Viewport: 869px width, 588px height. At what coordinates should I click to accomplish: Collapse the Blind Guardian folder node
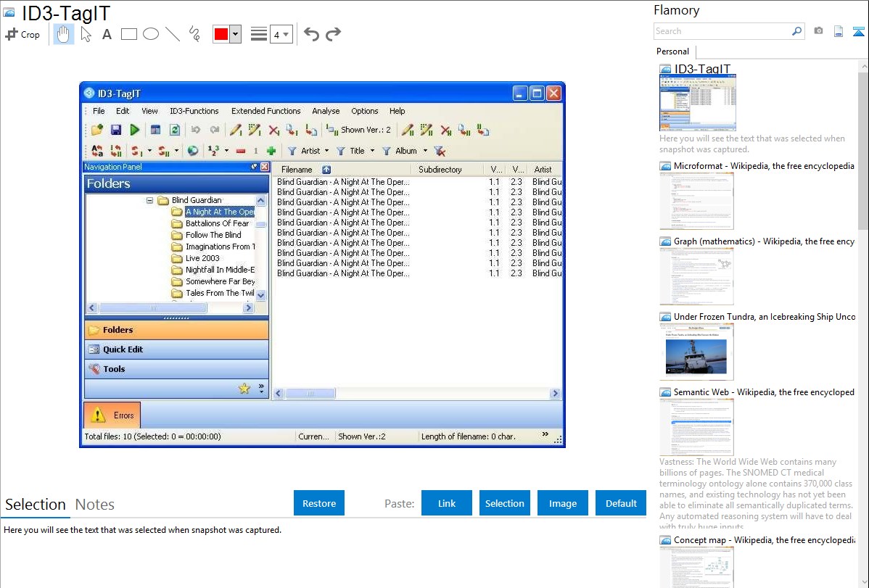point(149,200)
